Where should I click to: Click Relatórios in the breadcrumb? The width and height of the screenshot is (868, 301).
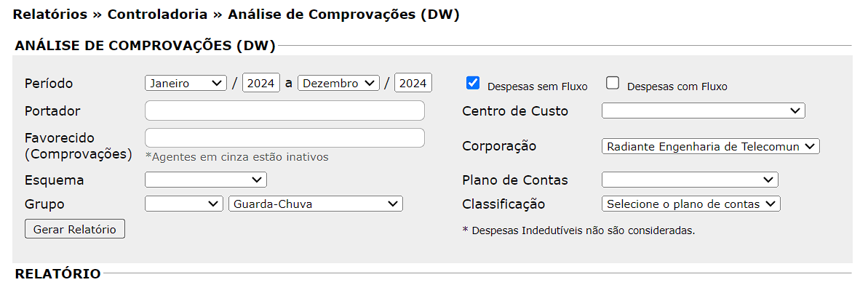pyautogui.click(x=49, y=15)
